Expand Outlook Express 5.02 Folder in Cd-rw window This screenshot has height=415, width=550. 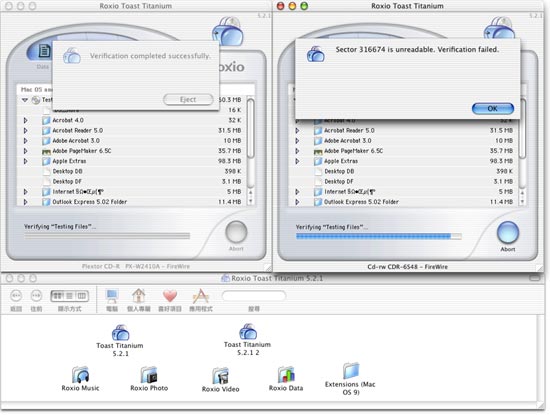[297, 202]
